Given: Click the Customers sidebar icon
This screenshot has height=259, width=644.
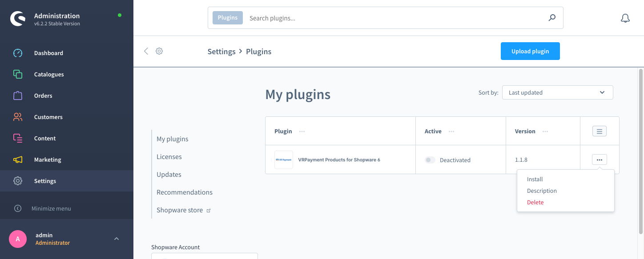Looking at the screenshot, I should tap(17, 117).
